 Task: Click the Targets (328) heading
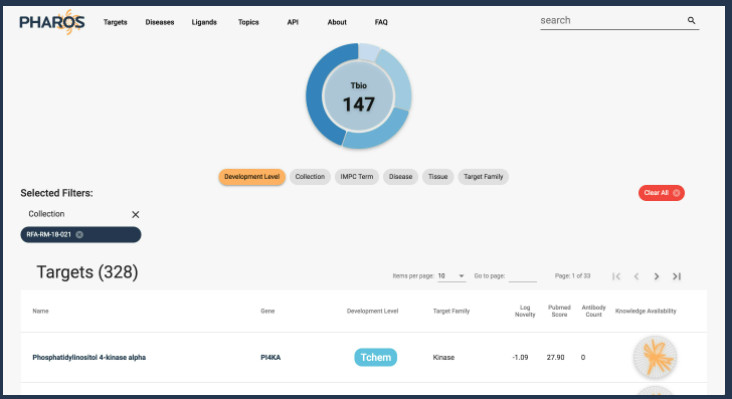[x=87, y=272]
